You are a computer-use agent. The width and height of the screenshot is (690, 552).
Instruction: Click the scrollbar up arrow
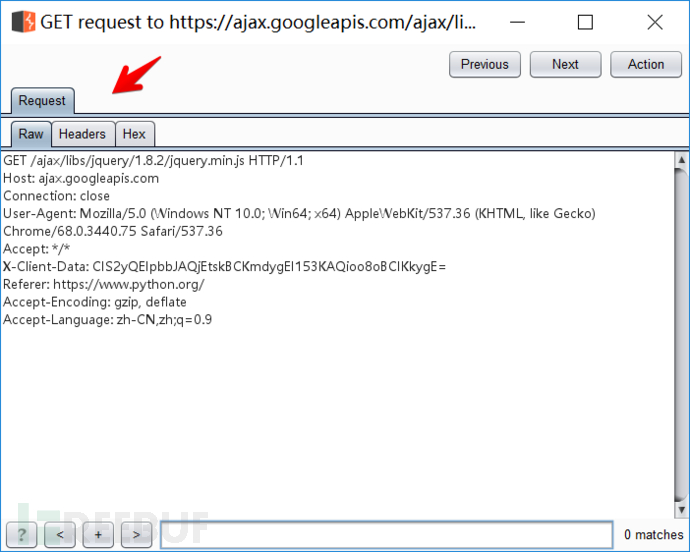click(x=681, y=159)
